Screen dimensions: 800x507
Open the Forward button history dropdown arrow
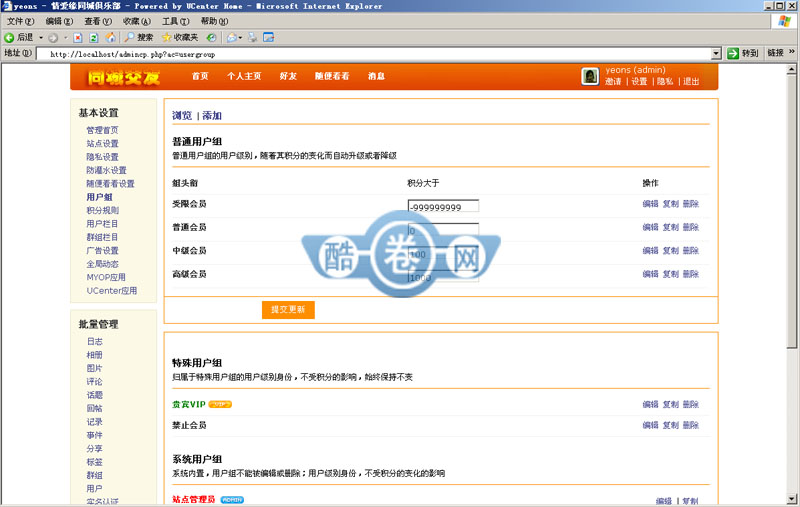65,38
